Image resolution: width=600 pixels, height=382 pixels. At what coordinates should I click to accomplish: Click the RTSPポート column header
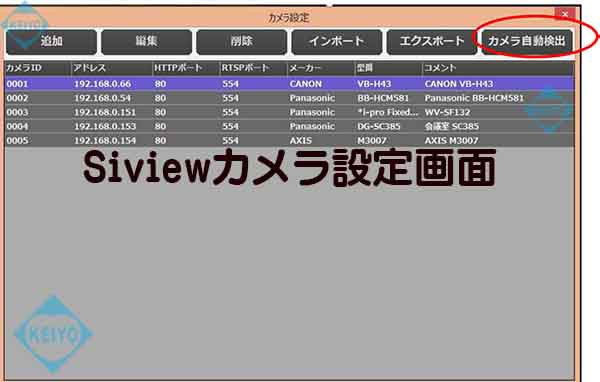[253, 68]
